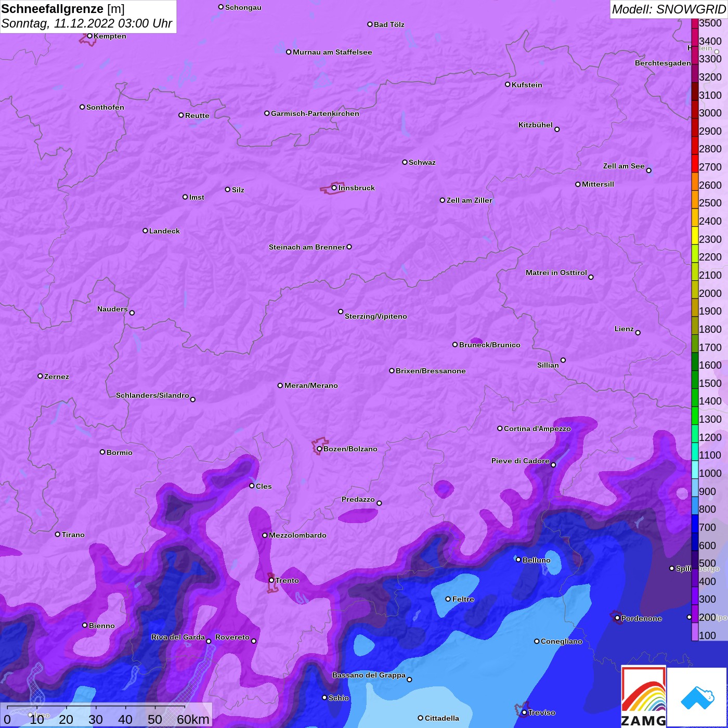Select the 'Murnau am Staffelsee' label
The width and height of the screenshot is (728, 728).
[x=332, y=52]
